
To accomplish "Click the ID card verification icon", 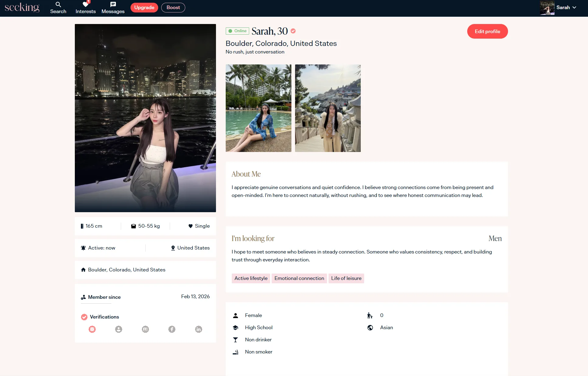I will (145, 329).
